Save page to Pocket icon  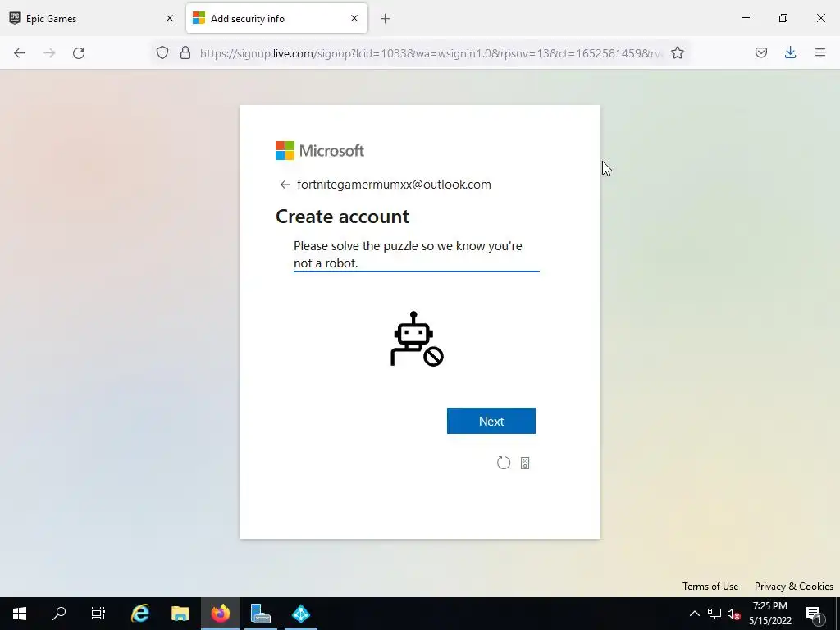[760, 52]
